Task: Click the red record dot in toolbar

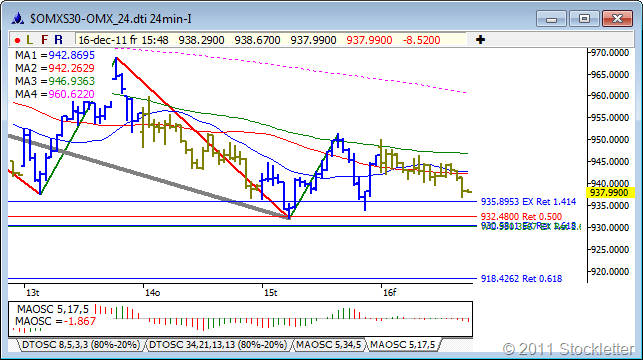Action: [x=17, y=40]
